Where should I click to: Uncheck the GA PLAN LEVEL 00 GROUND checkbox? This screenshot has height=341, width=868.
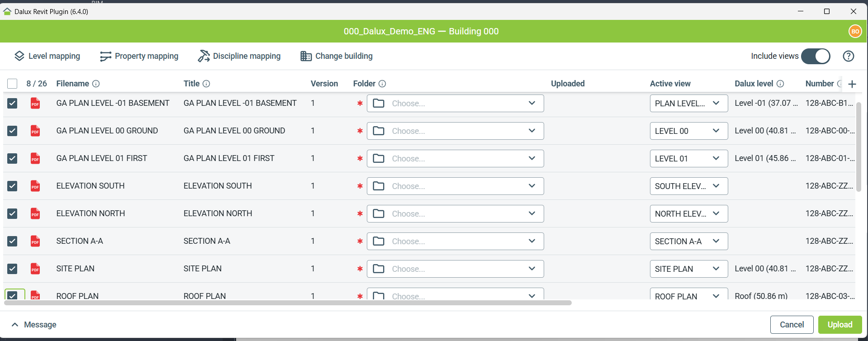[x=12, y=131]
